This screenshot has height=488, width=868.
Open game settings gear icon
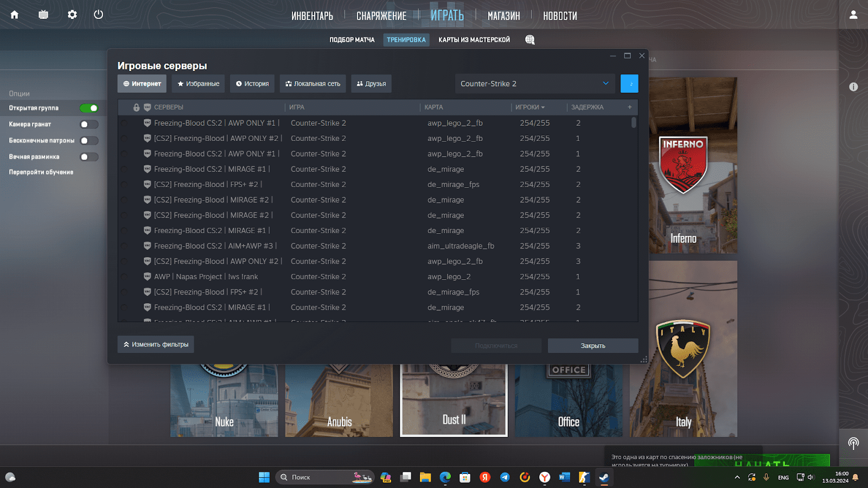[x=72, y=15]
